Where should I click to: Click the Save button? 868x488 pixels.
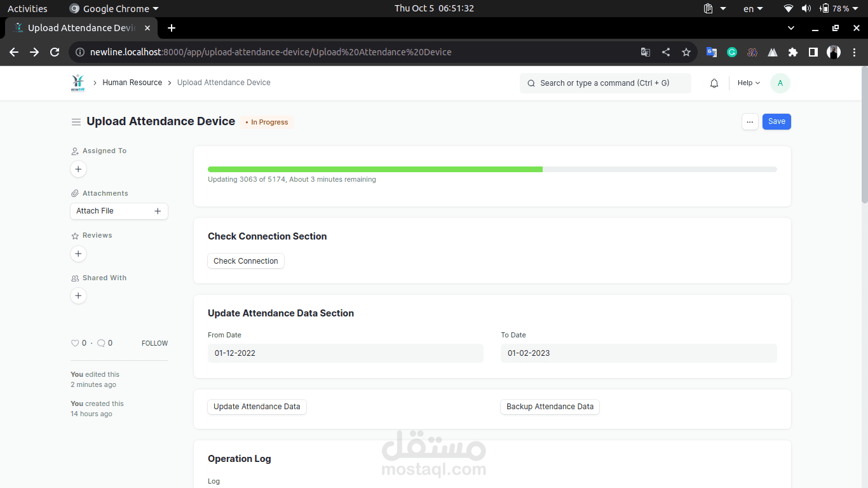[x=776, y=121]
